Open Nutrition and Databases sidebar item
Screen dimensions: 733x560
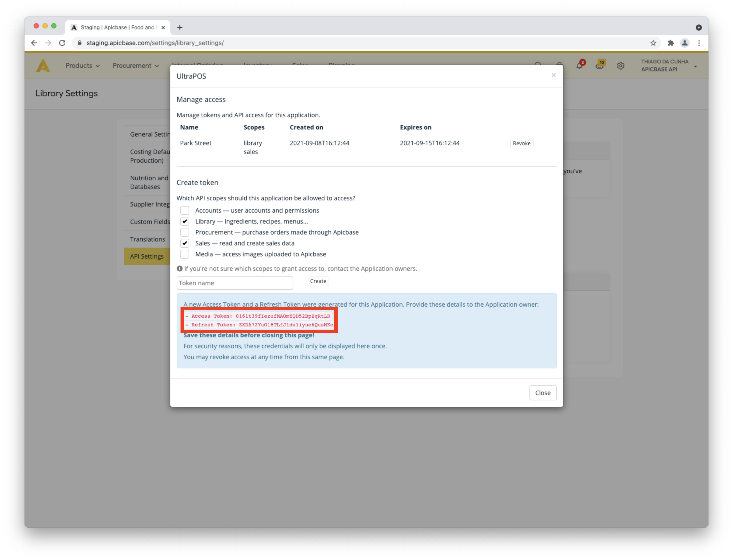pos(147,182)
